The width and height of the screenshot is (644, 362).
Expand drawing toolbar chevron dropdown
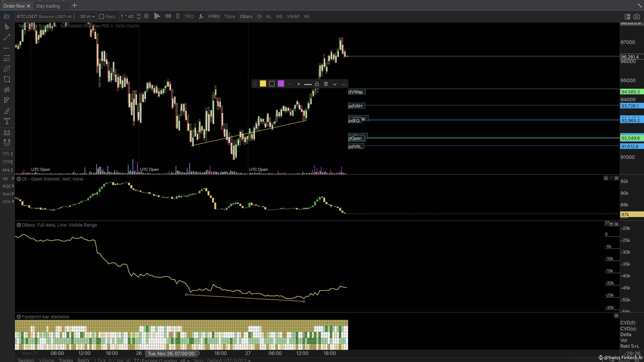[x=335, y=84]
